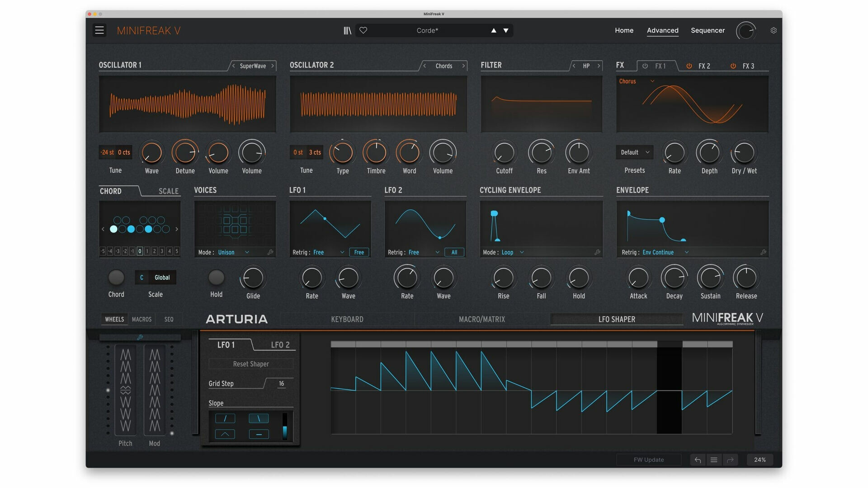Toggle the Hold button in Voices
This screenshot has height=488, width=868.
(x=216, y=277)
